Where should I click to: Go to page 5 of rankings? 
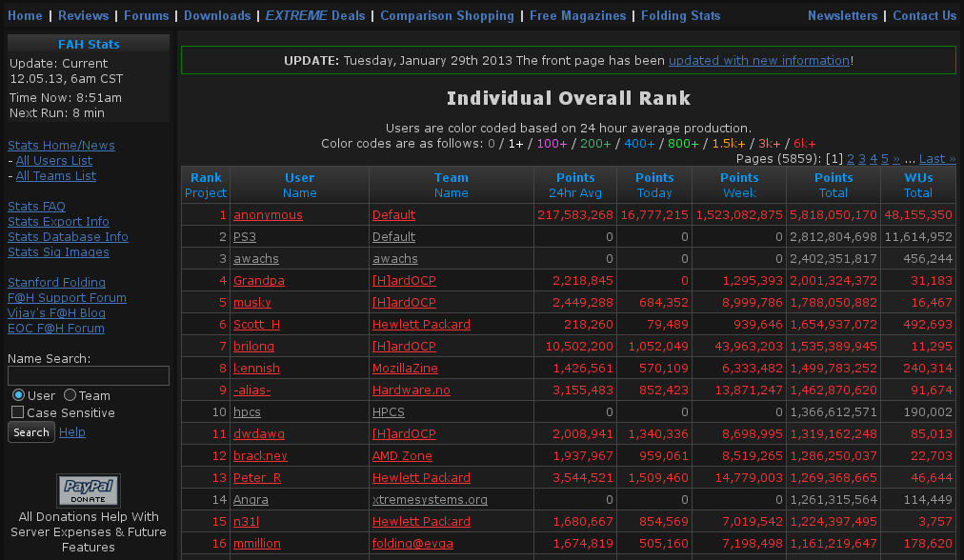point(885,159)
